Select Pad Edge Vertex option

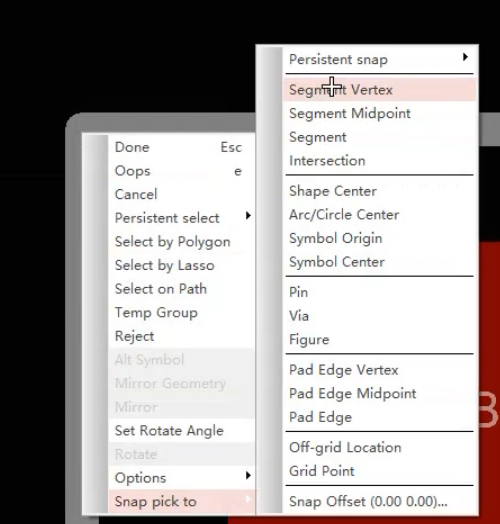(379, 370)
